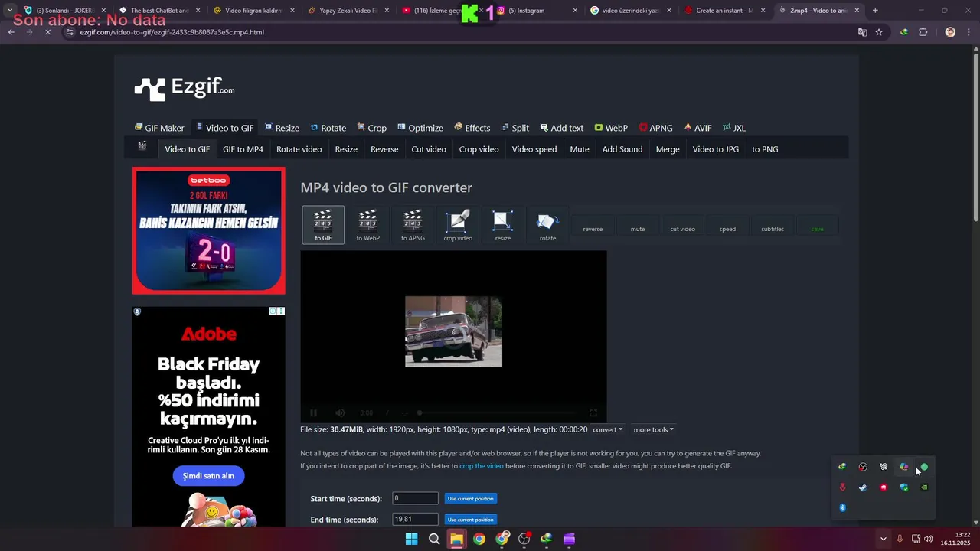Collapse the hidden tray icons chevron
The width and height of the screenshot is (980, 551).
click(x=883, y=539)
